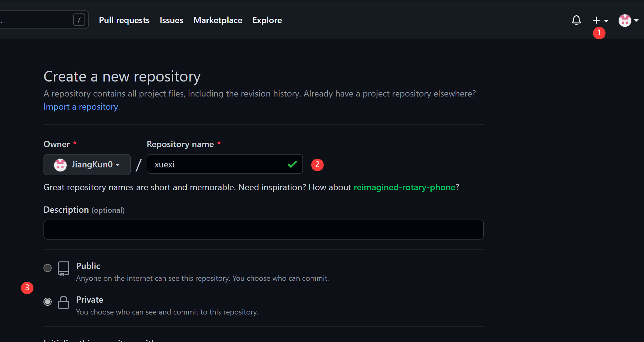The height and width of the screenshot is (342, 644).
Task: Open the notifications bell icon
Action: pyautogui.click(x=576, y=20)
